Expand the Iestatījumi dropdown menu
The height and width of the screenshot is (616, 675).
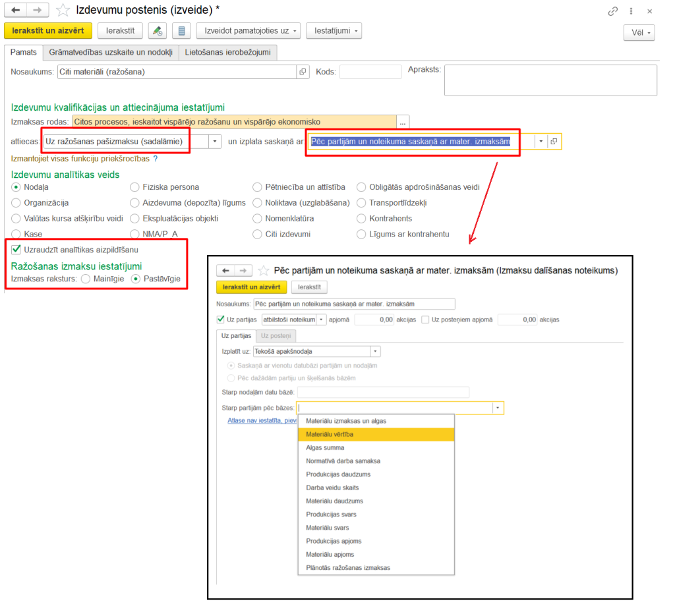click(x=334, y=31)
